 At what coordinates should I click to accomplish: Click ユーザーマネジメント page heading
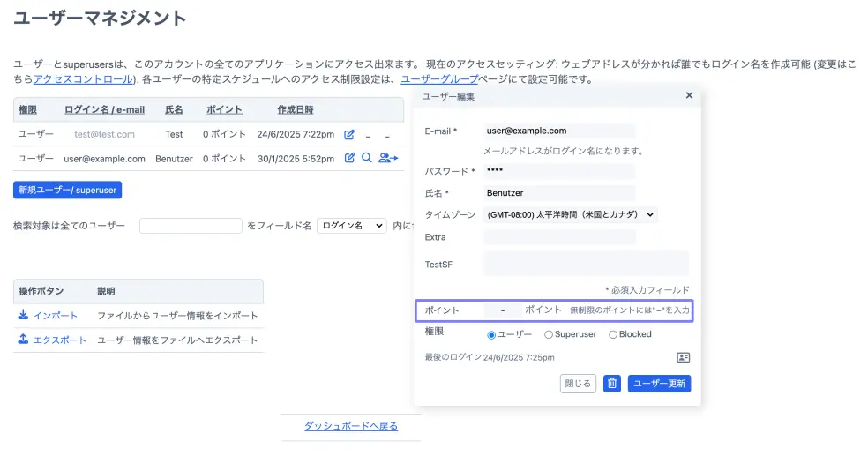(x=100, y=18)
